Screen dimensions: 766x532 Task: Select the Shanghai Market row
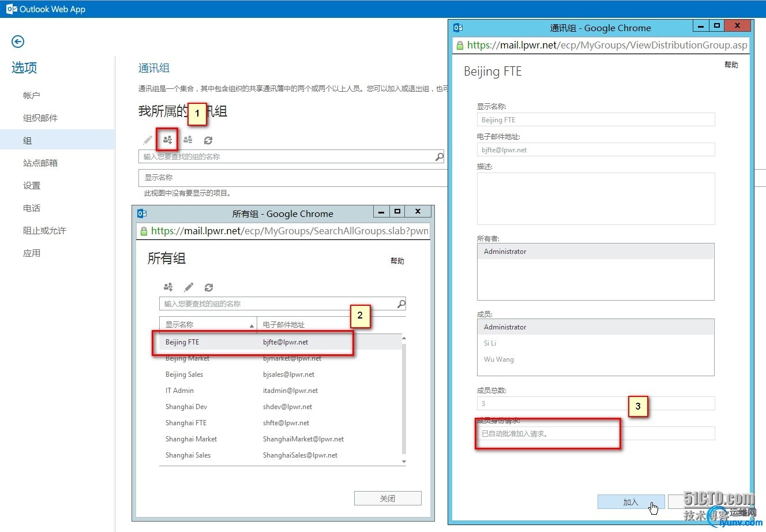[280, 439]
